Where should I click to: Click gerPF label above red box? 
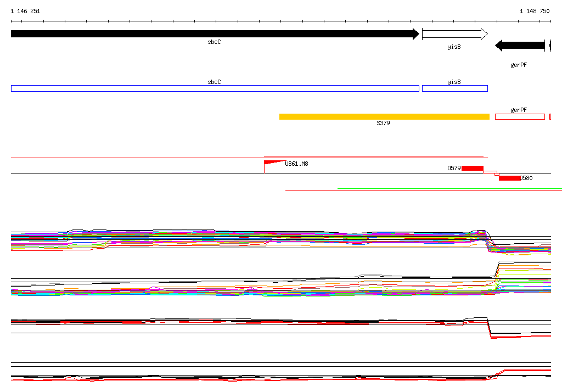pyautogui.click(x=519, y=110)
